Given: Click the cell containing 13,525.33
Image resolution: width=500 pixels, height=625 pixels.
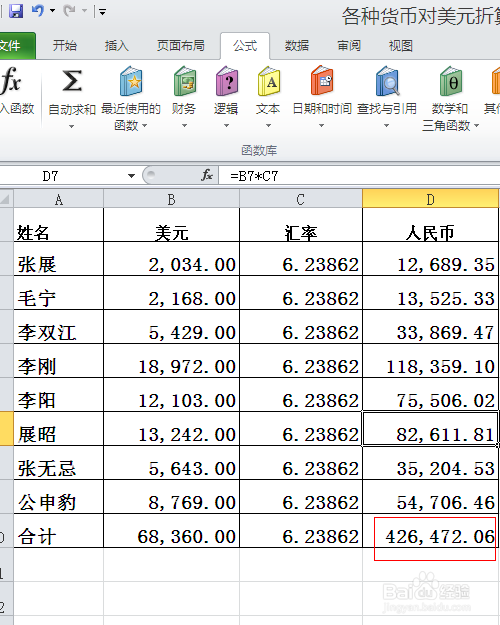Looking at the screenshot, I should pyautogui.click(x=430, y=293).
